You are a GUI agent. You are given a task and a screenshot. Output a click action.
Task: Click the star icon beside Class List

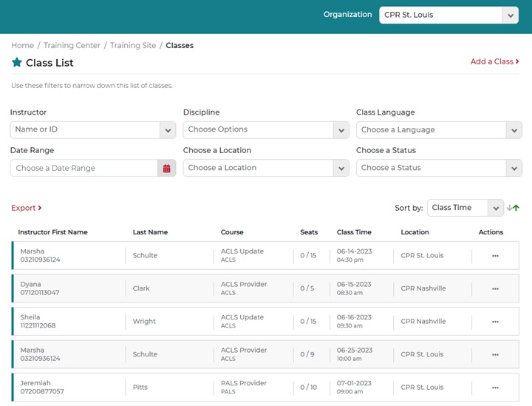[x=16, y=62]
